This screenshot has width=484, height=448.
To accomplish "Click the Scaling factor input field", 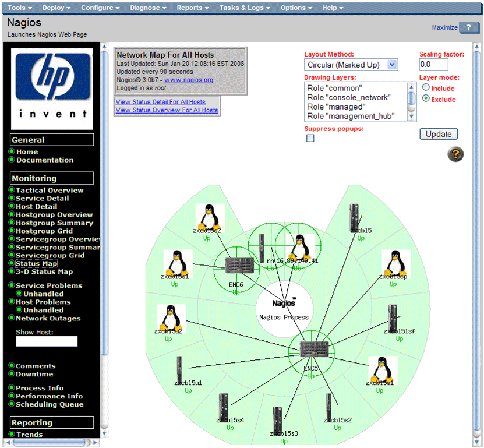I will (x=433, y=65).
